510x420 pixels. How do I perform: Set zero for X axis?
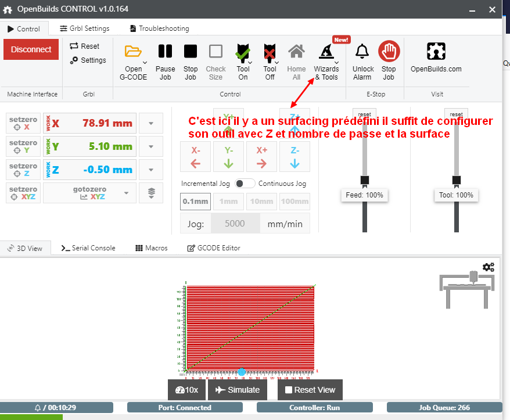[23, 123]
